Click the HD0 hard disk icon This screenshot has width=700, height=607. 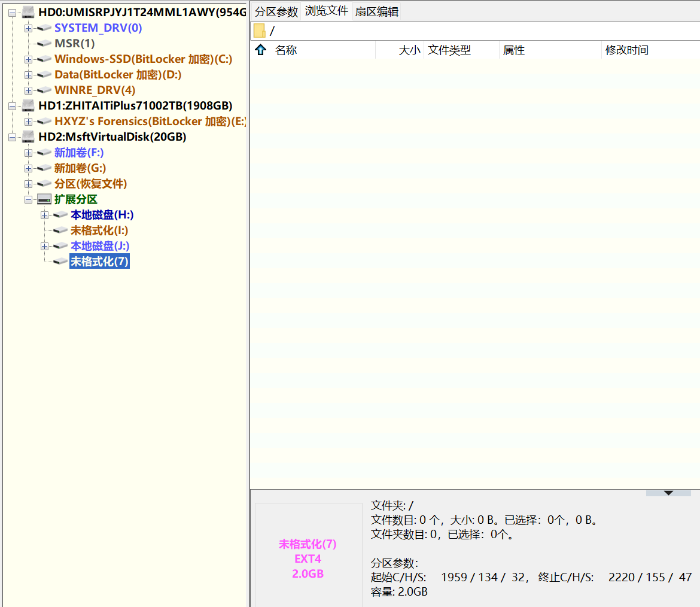28,12
